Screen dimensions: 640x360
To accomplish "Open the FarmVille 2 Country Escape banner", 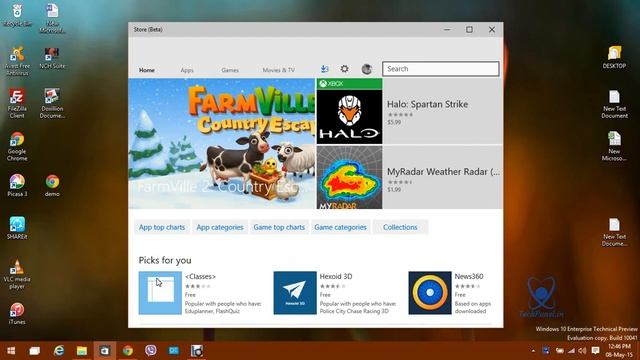I will pos(222,144).
